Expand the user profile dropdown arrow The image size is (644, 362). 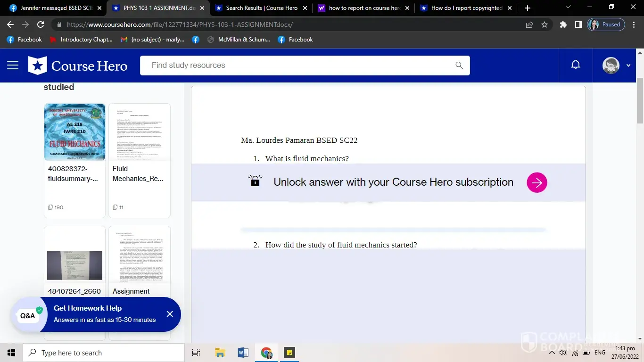tap(628, 66)
